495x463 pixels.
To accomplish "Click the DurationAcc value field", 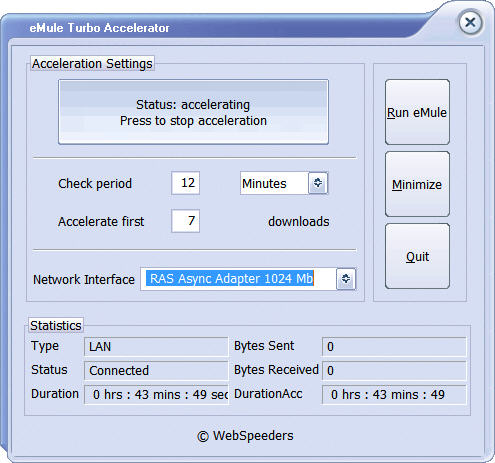I will point(394,395).
